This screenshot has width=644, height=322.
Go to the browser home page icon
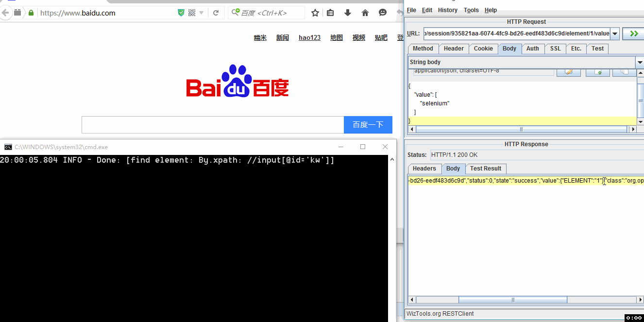pyautogui.click(x=365, y=13)
